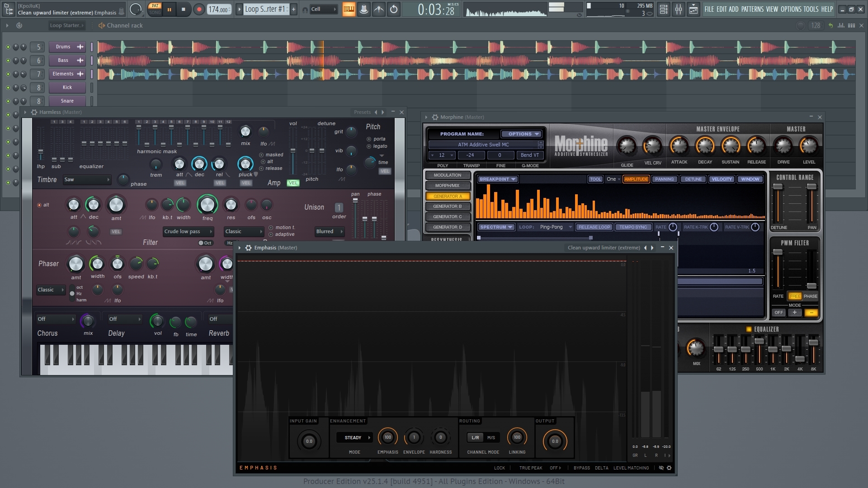This screenshot has width=868, height=488.
Task: Toggle the Equalizer enable LED in Morphine
Action: tap(749, 329)
